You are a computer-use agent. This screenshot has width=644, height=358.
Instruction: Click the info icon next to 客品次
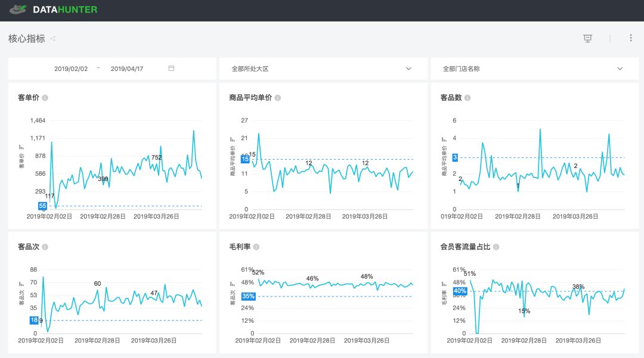pos(45,247)
